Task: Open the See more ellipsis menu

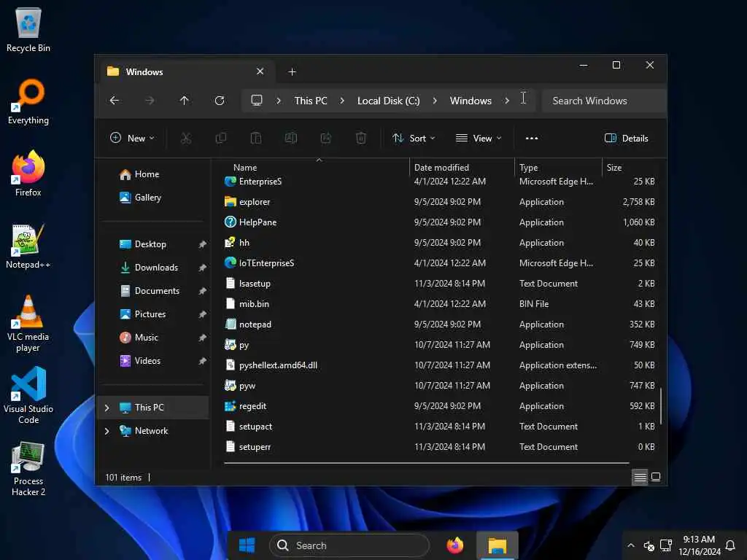Action: click(532, 138)
